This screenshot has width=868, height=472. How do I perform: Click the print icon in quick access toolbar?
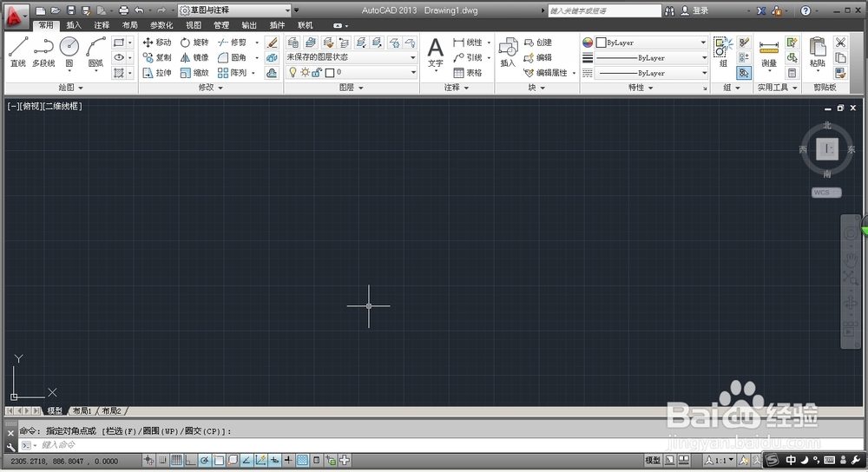pyautogui.click(x=123, y=10)
